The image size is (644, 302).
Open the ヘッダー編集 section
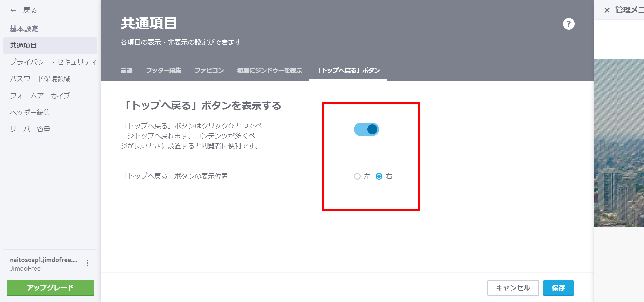30,112
